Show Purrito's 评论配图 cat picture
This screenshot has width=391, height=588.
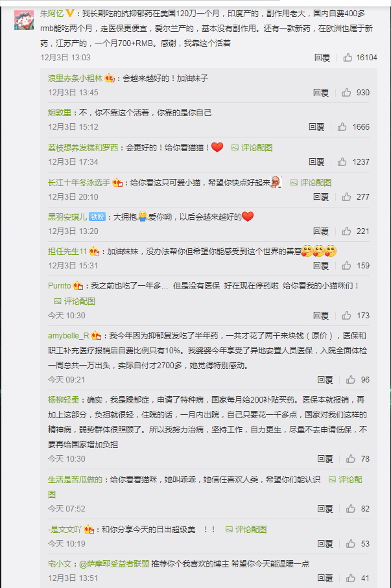click(x=75, y=301)
